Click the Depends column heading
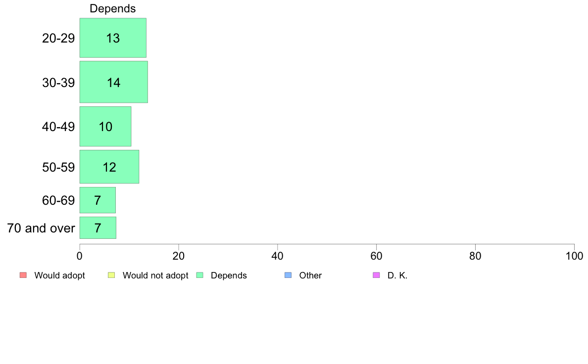This screenshot has height=364, width=588. pos(112,8)
